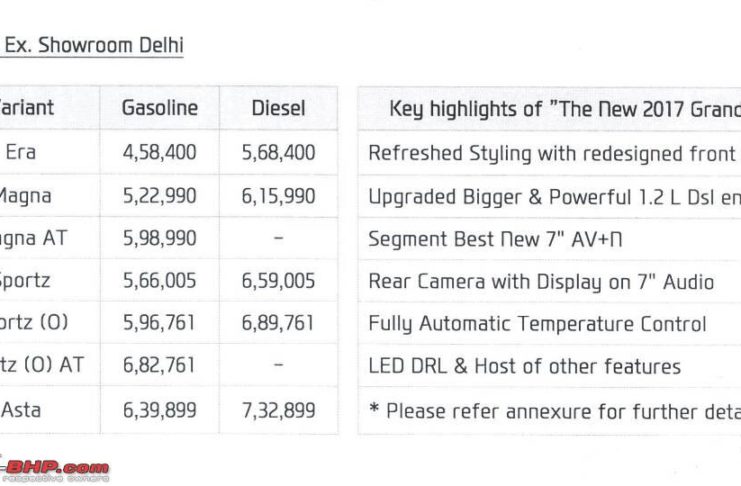This screenshot has width=741, height=486.
Task: Click Asta diesel price 7,32,899
Action: (x=278, y=410)
